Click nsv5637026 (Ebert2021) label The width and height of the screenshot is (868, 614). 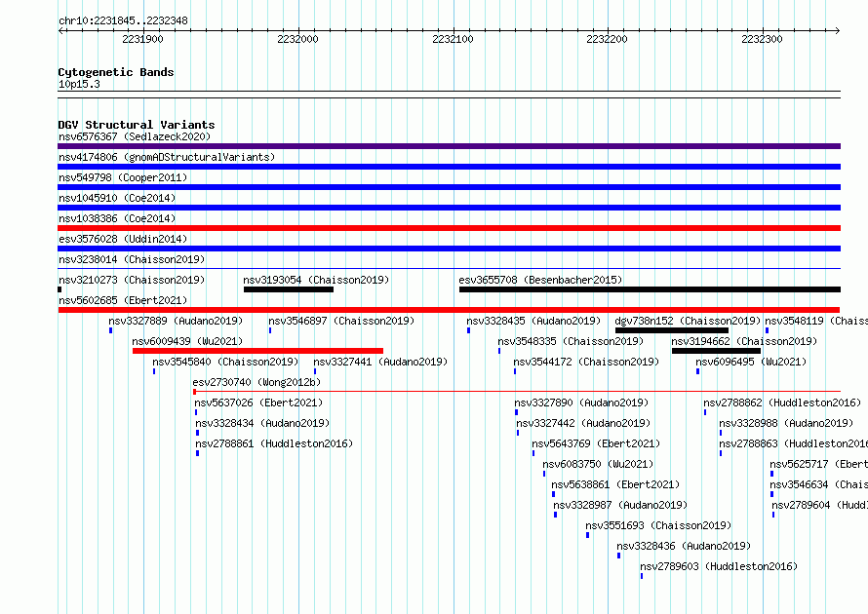pyautogui.click(x=258, y=403)
